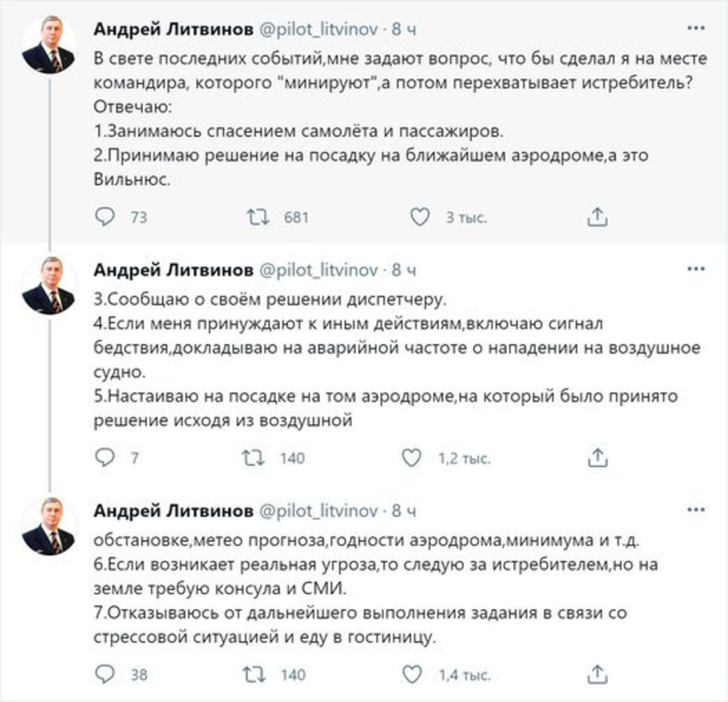The width and height of the screenshot is (728, 702).
Task: Open more options menu for first tweet
Action: point(696,29)
